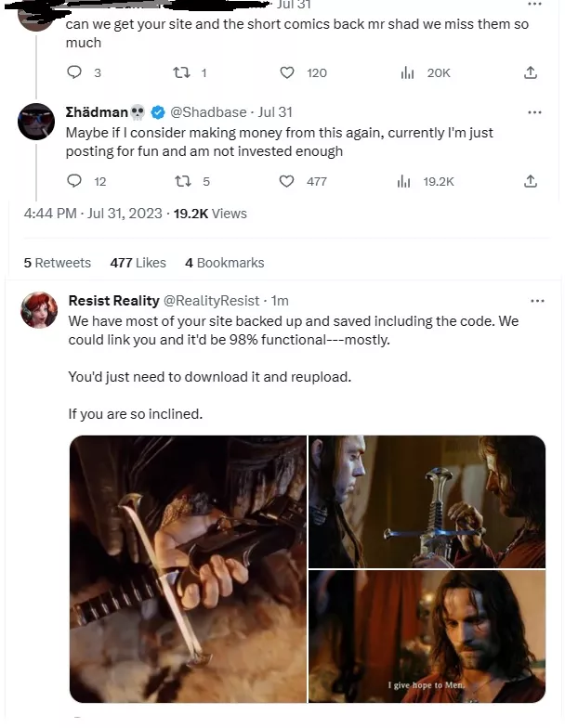
Task: Open the Resist Reality profile name
Action: 113,301
